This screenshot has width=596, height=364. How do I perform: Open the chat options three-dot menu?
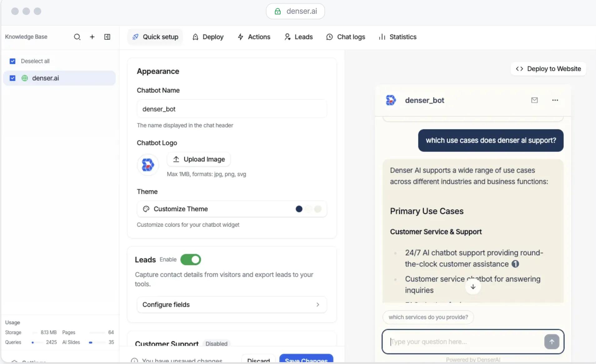coord(555,100)
